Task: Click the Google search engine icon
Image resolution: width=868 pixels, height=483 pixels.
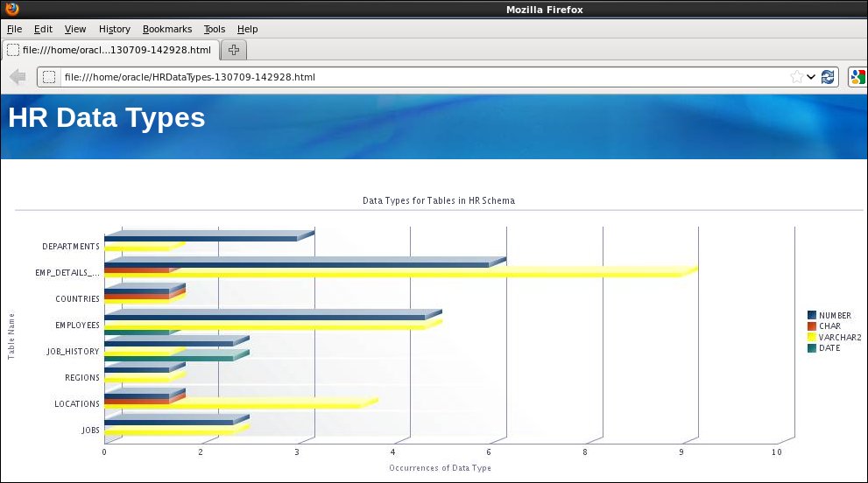Action: [x=857, y=77]
